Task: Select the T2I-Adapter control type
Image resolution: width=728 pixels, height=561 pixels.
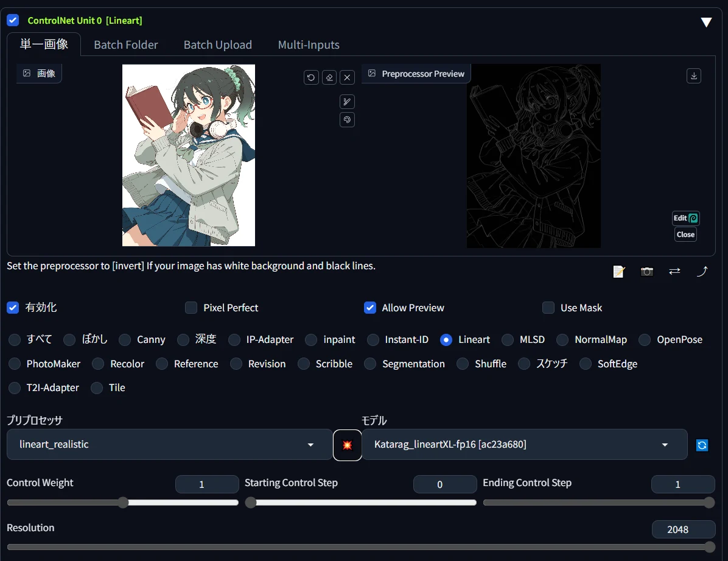Action: pyautogui.click(x=15, y=388)
